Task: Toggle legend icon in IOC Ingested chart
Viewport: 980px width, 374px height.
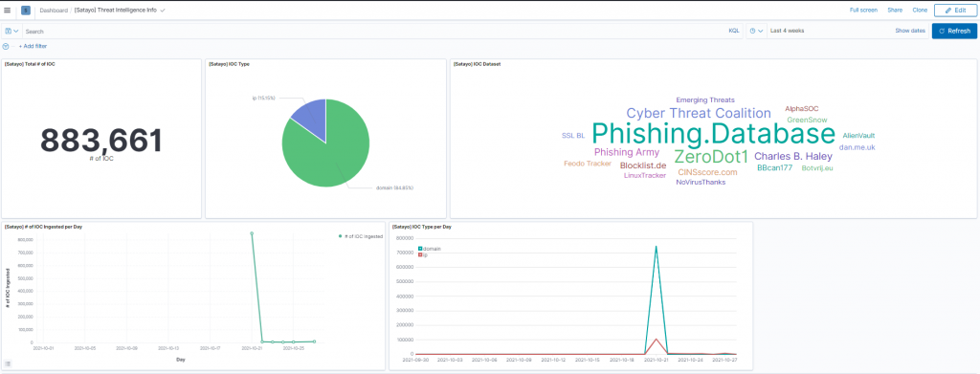Action: pos(8,363)
